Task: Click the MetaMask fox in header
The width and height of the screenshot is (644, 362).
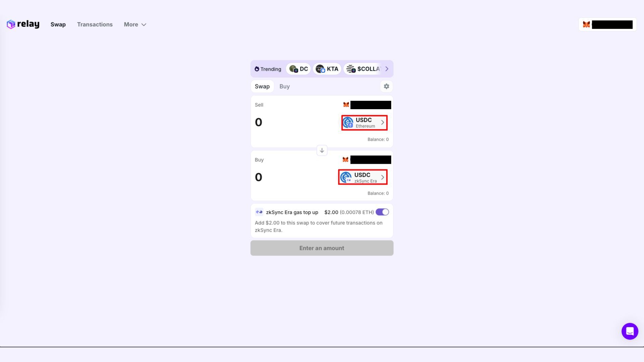Action: point(586,24)
